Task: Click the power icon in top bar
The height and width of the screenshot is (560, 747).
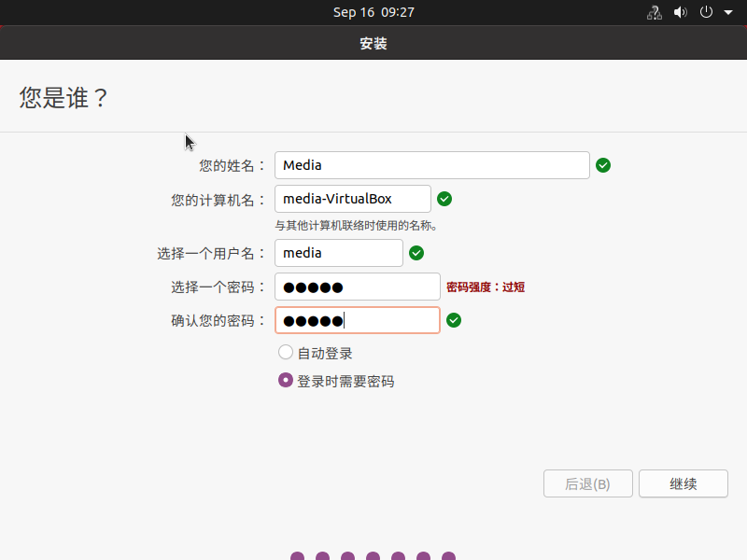Action: pos(707,12)
